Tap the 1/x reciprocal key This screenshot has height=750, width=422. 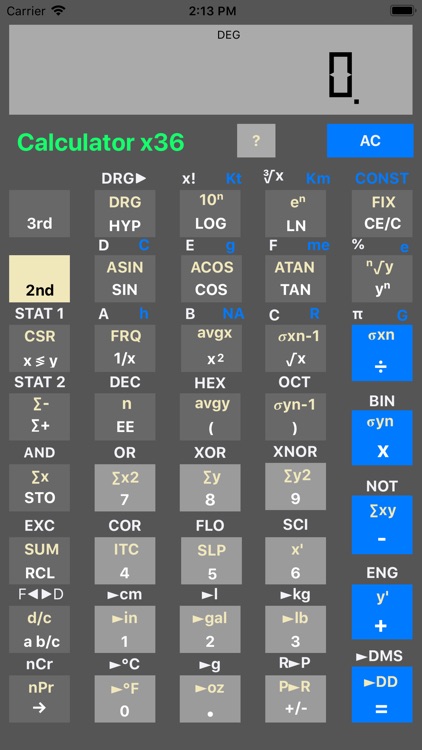pyautogui.click(x=125, y=348)
